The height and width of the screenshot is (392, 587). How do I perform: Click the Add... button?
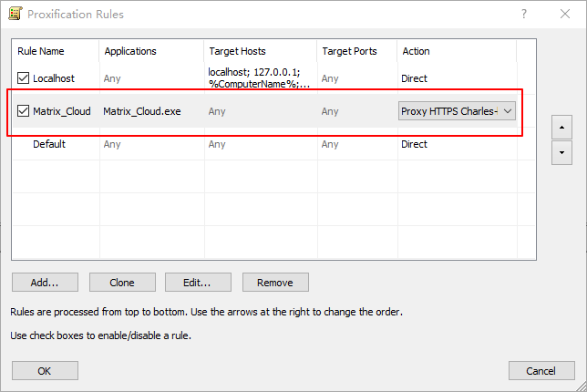(45, 283)
